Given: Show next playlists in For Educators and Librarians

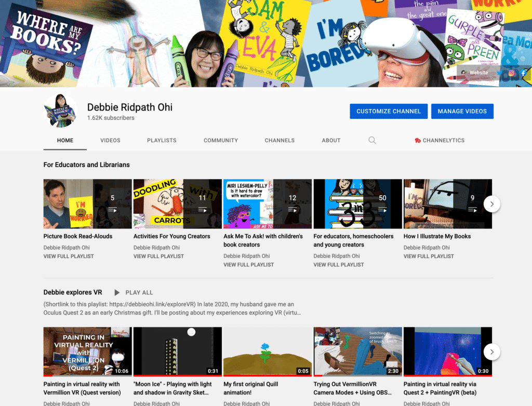Looking at the screenshot, I should tap(491, 204).
